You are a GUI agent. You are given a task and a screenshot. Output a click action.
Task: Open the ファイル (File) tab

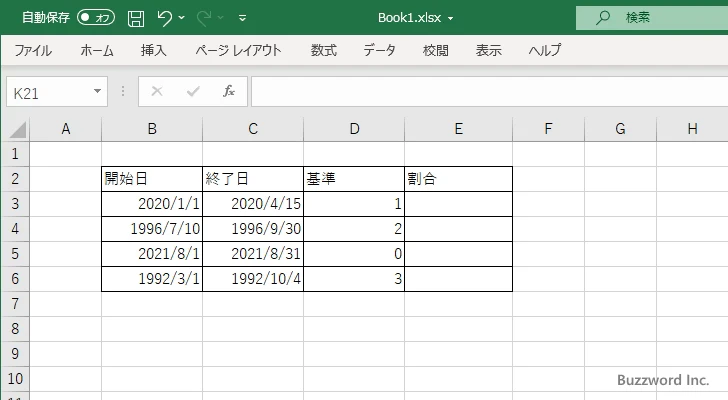33,50
